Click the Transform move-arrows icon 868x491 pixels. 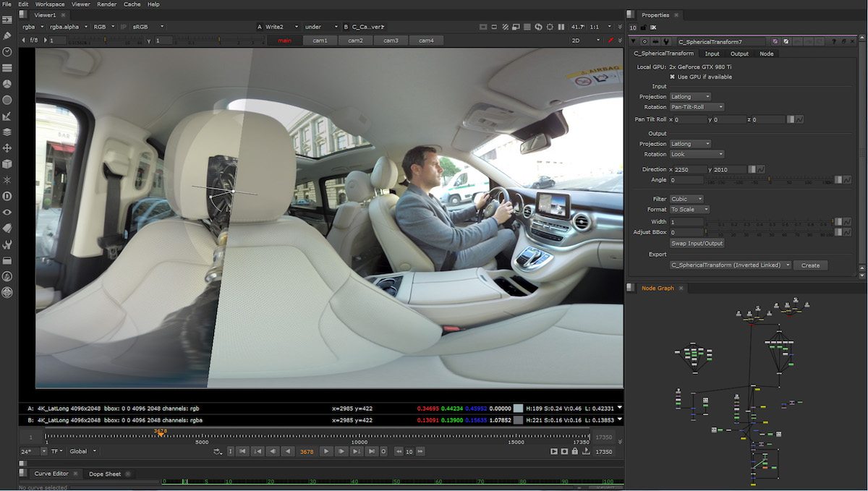pos(7,148)
